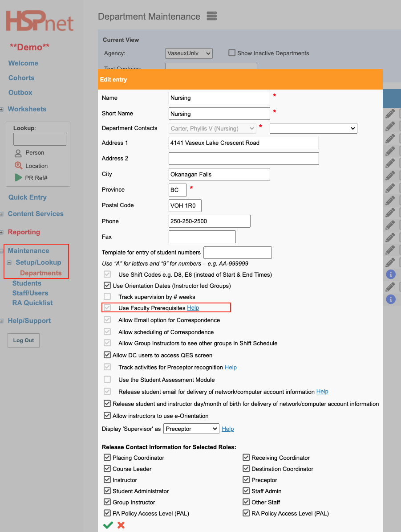Viewport: 401px width, 532px height.
Task: Click the Location magnifier icon
Action: click(x=18, y=166)
